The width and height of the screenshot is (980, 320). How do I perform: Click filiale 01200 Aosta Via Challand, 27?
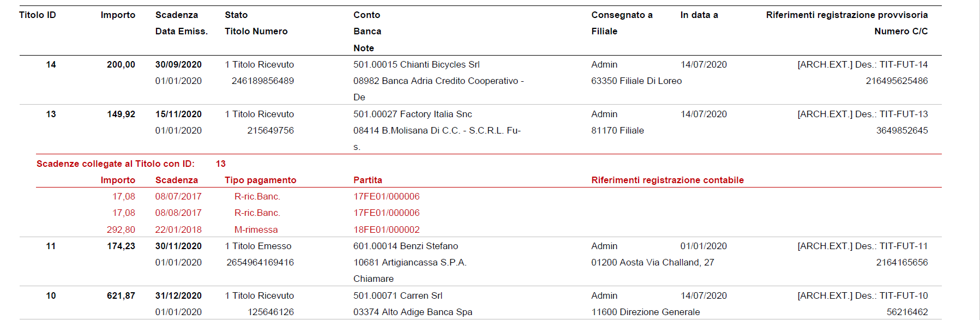tap(652, 263)
